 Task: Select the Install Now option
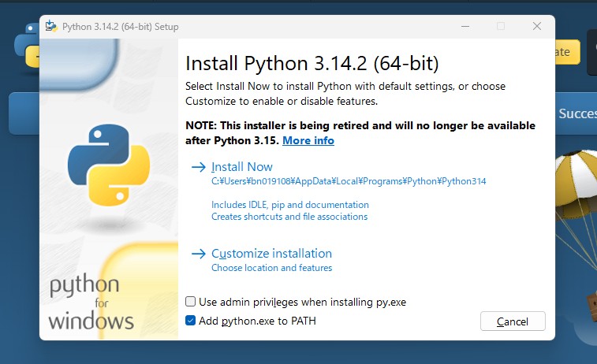click(241, 167)
